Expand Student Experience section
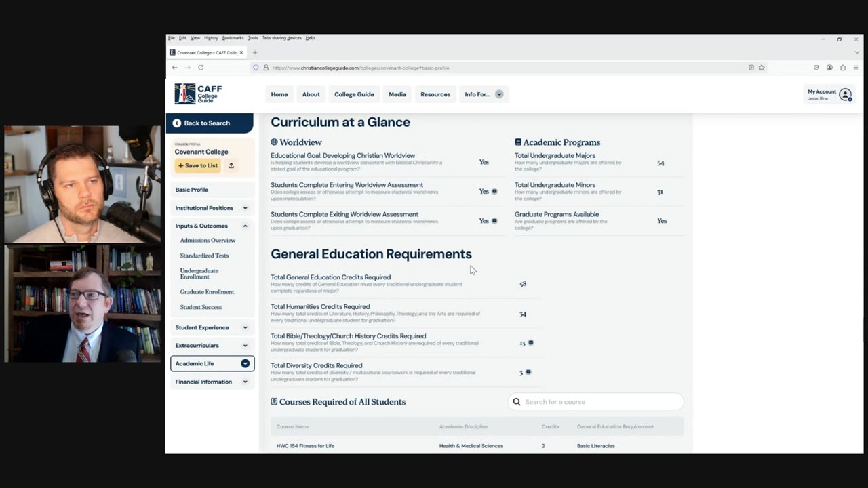Image resolution: width=868 pixels, height=488 pixels. 245,327
